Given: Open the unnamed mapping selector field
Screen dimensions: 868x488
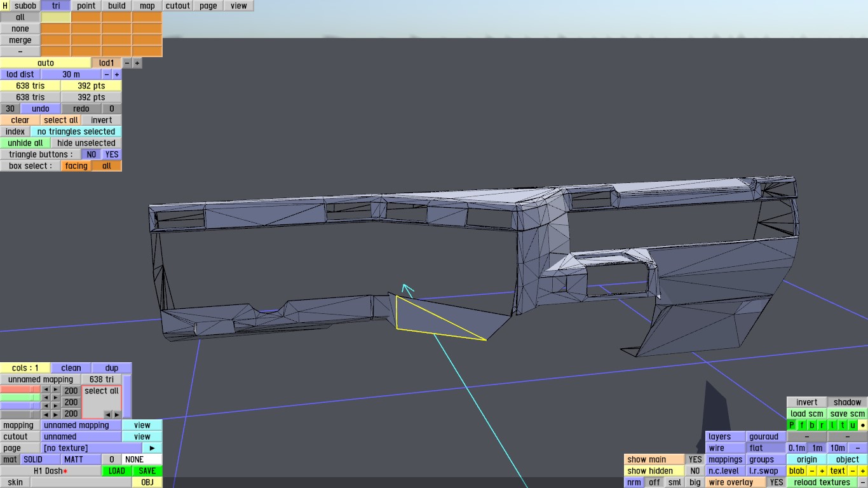Looking at the screenshot, I should pyautogui.click(x=81, y=425).
